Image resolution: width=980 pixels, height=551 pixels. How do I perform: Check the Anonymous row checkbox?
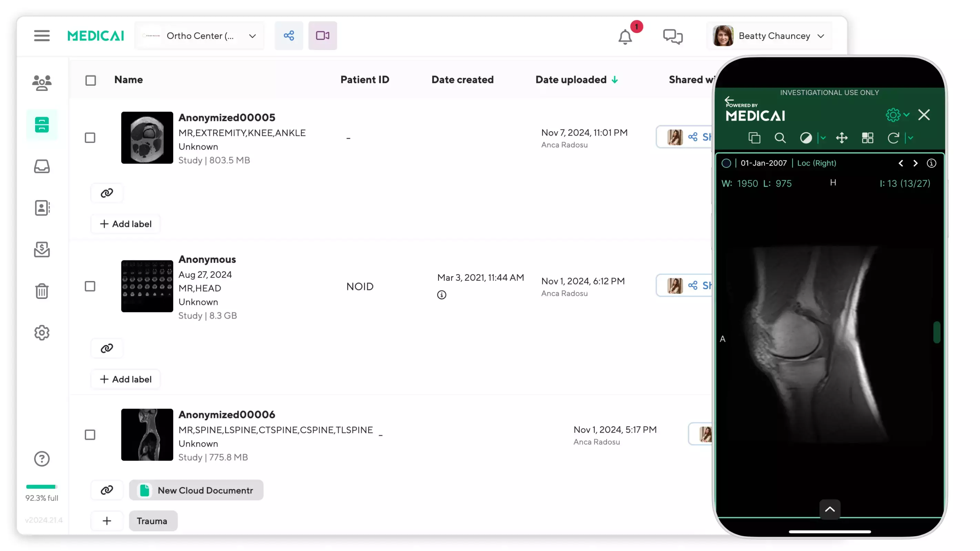[90, 286]
